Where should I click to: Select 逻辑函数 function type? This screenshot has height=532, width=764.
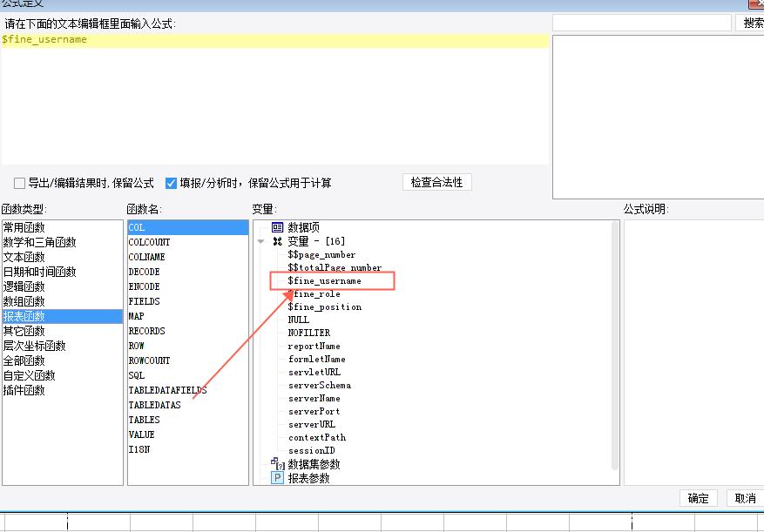coord(63,286)
